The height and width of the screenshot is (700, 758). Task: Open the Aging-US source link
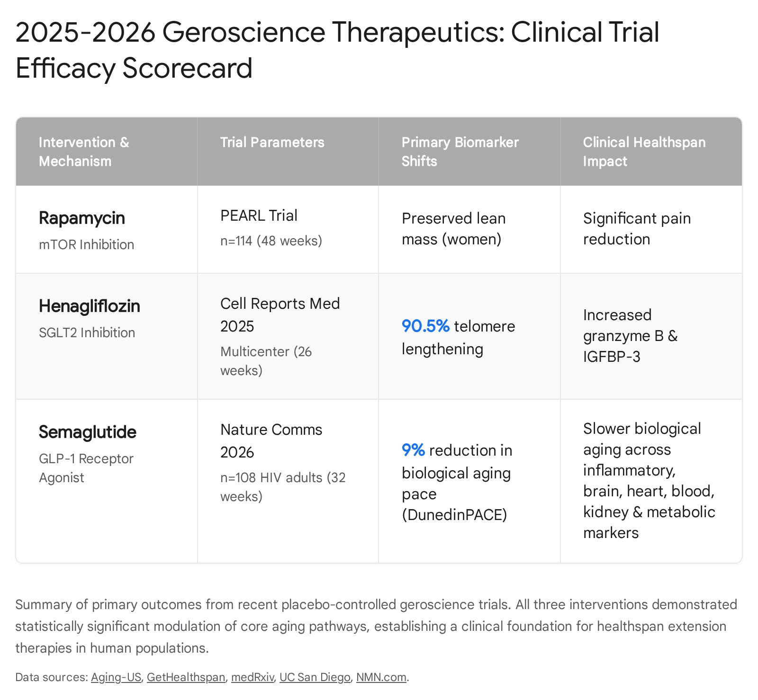(x=116, y=677)
